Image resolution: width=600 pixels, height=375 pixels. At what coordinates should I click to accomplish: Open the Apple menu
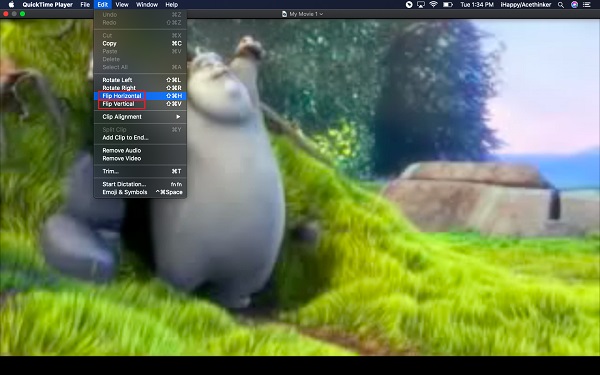11,5
